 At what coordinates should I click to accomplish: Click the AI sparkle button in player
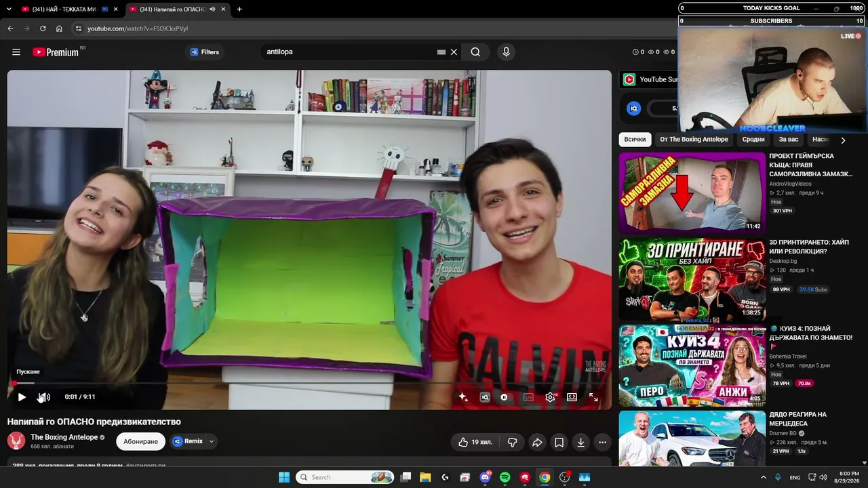tap(463, 397)
